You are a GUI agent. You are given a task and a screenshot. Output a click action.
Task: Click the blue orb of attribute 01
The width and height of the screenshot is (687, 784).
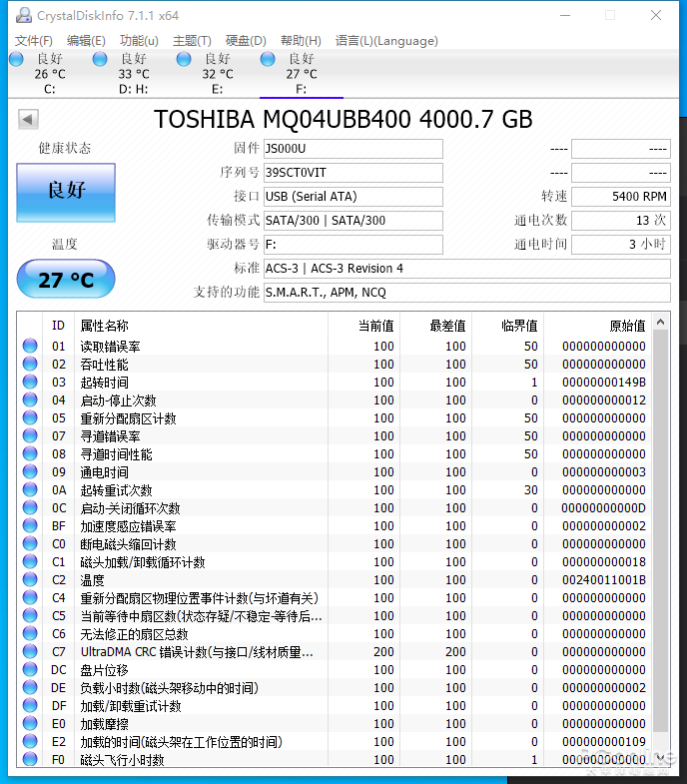pyautogui.click(x=30, y=346)
